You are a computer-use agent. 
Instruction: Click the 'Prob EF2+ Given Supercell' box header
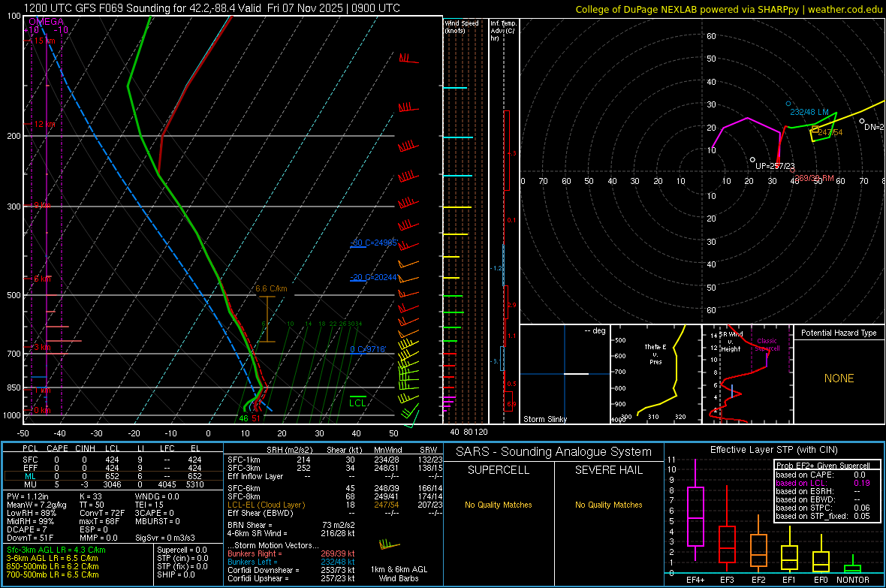(x=823, y=466)
